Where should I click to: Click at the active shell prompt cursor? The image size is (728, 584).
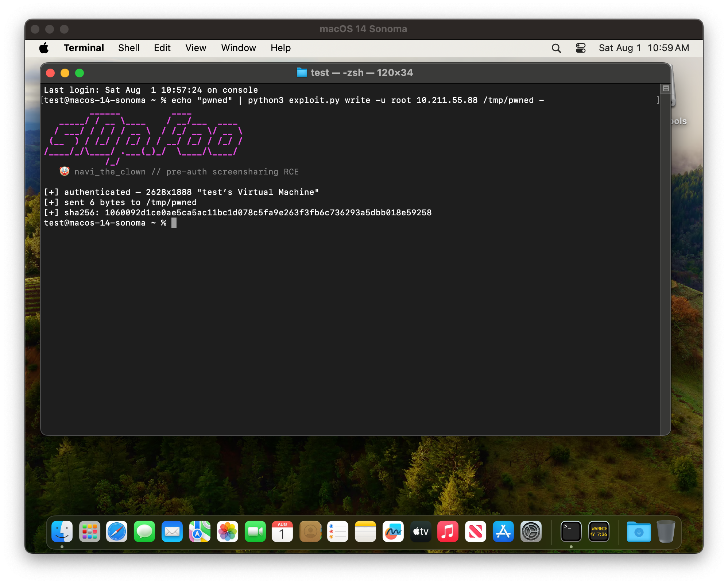(174, 223)
